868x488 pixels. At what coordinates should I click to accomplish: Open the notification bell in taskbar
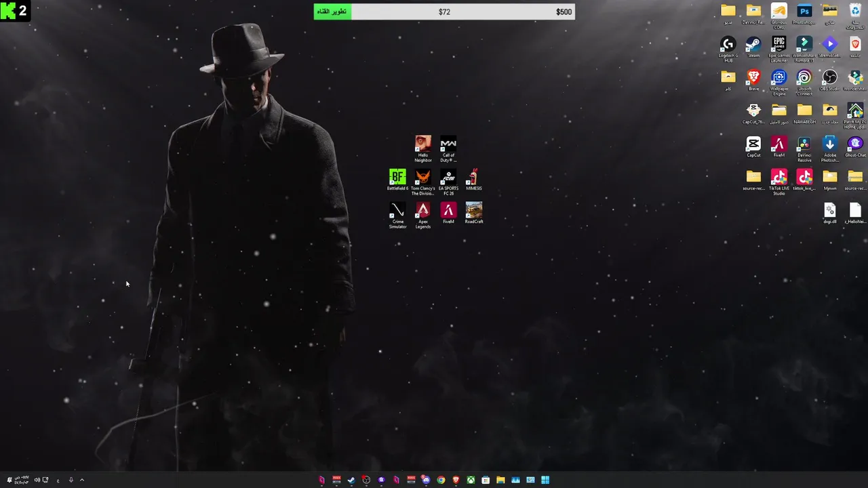point(9,480)
